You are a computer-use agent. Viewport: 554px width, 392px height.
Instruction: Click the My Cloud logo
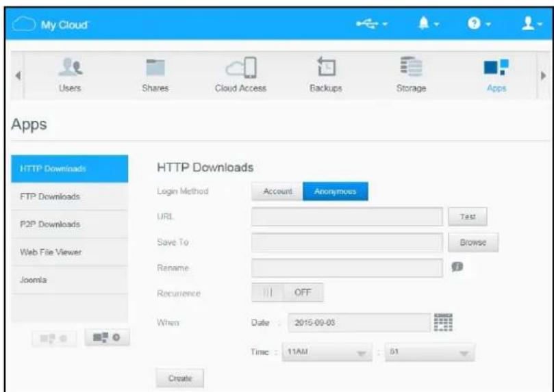click(50, 25)
